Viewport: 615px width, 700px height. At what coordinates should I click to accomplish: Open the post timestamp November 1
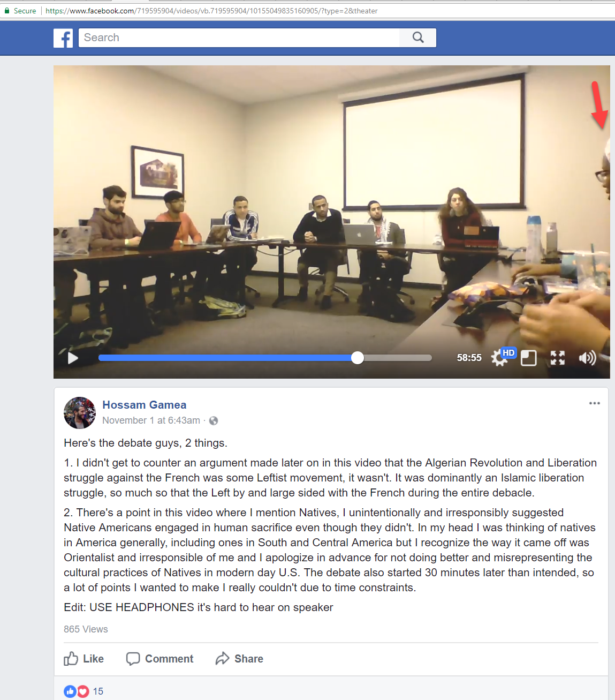point(151,420)
